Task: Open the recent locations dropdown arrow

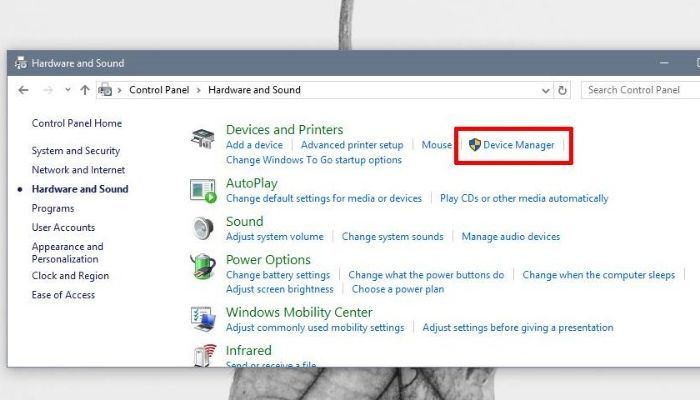Action: [x=67, y=90]
